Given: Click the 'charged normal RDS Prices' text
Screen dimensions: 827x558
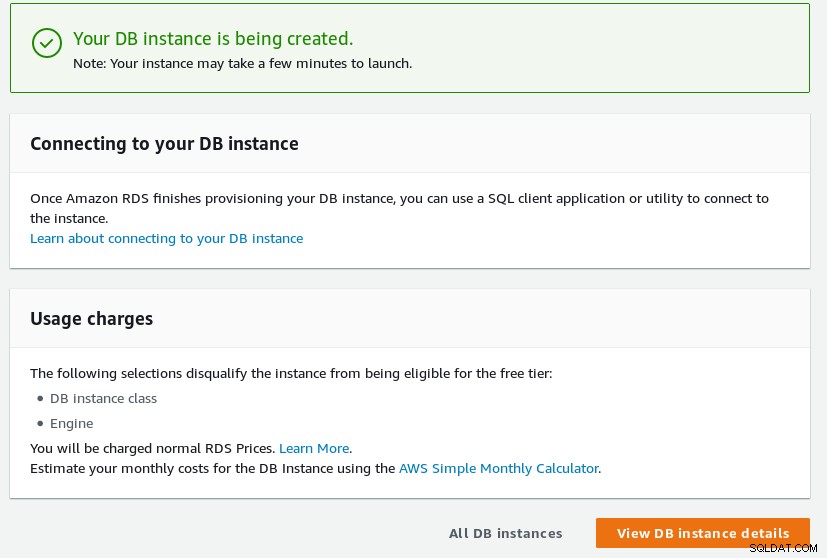Looking at the screenshot, I should tap(153, 448).
